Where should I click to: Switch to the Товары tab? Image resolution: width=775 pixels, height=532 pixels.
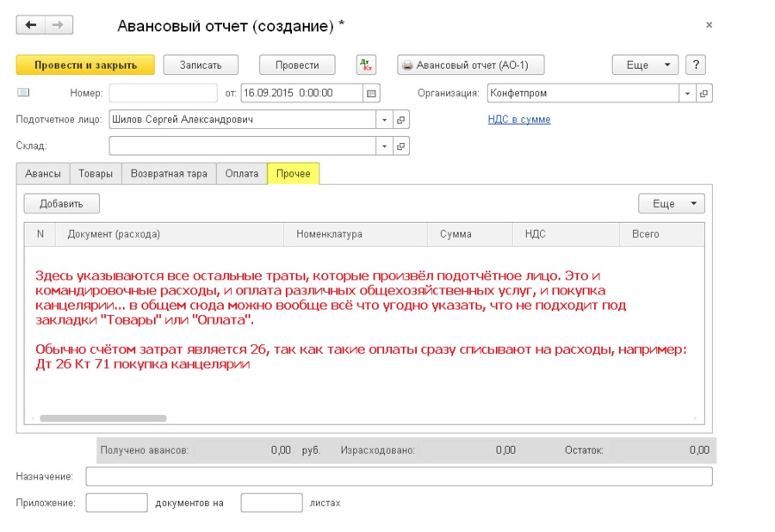click(96, 174)
